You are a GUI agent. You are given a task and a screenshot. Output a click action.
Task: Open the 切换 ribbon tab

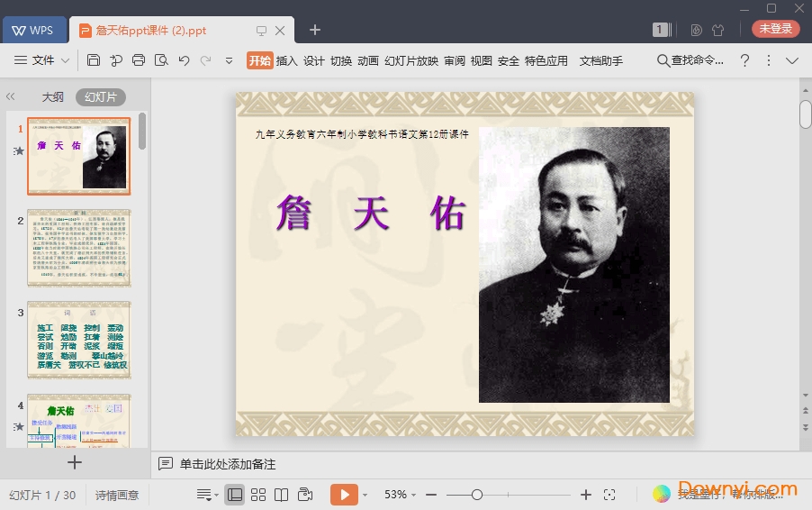[341, 60]
